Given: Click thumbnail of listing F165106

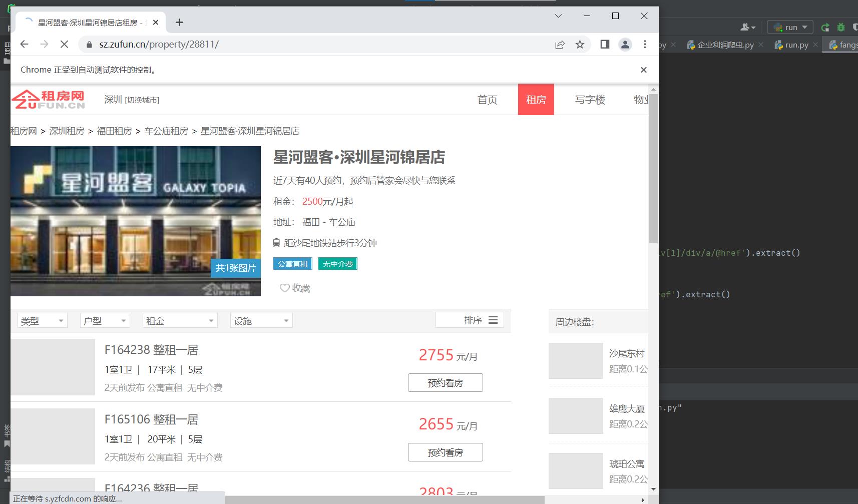Looking at the screenshot, I should pyautogui.click(x=53, y=436).
